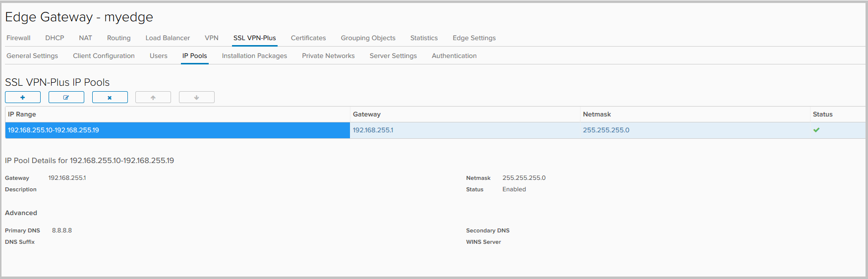Click the move down arrow icon
Screen dimensions: 868x279
click(197, 98)
